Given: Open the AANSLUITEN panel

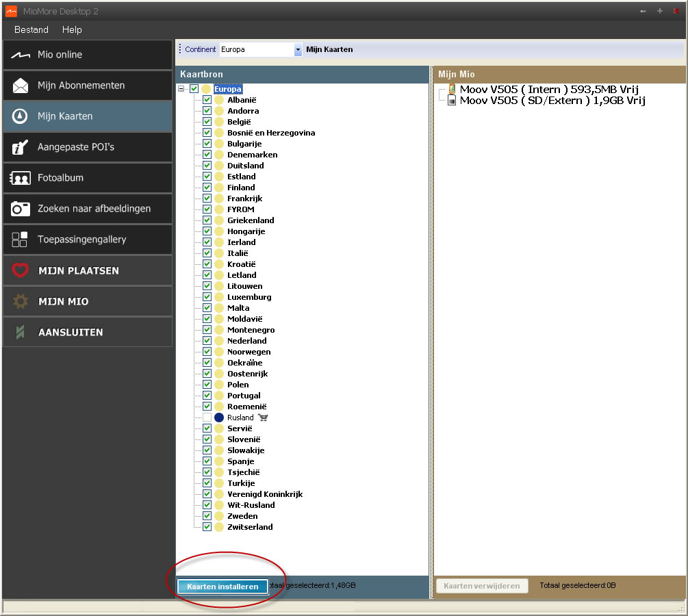Looking at the screenshot, I should (88, 332).
